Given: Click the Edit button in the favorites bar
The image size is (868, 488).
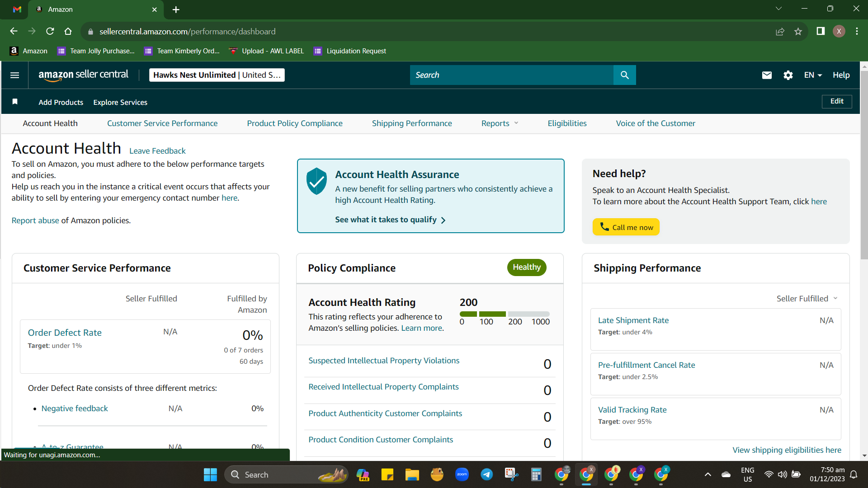Looking at the screenshot, I should [x=837, y=101].
